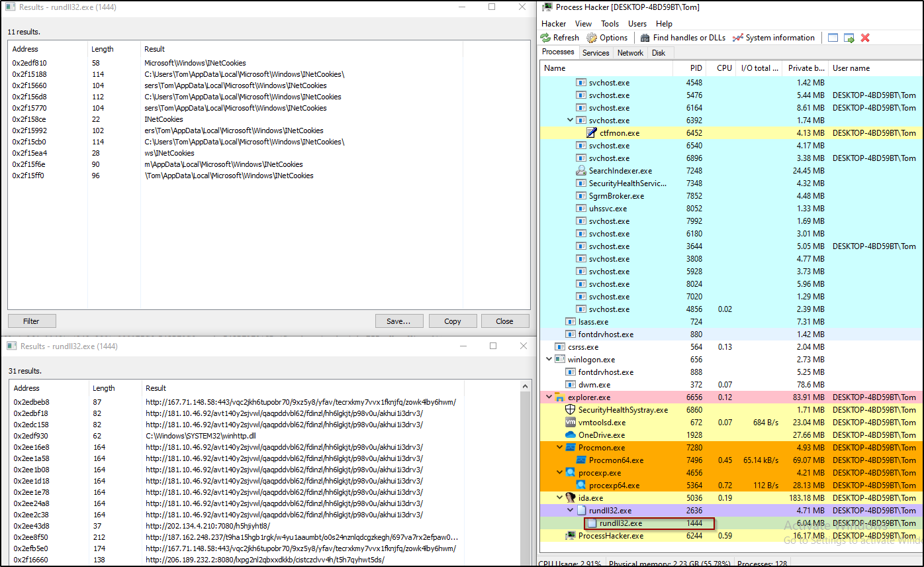Switch to the Services tab
Image resolution: width=924 pixels, height=567 pixels.
coord(596,53)
